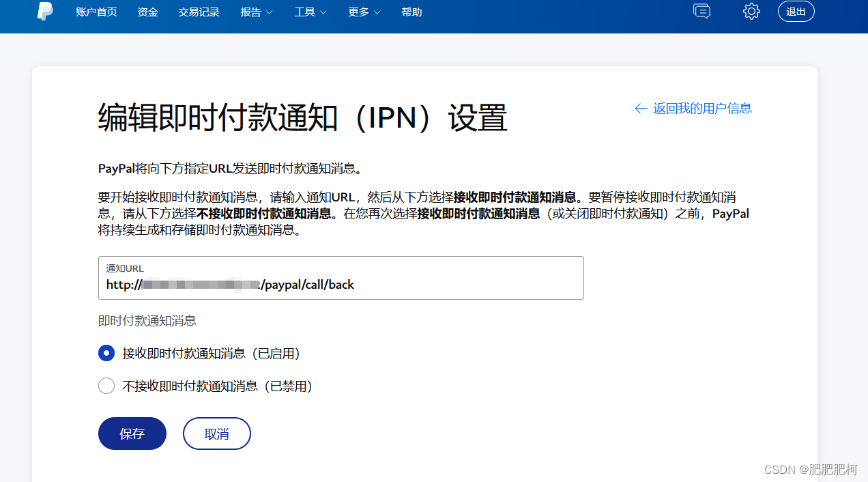868x482 pixels.
Task: Open the message center icon
Action: click(701, 11)
